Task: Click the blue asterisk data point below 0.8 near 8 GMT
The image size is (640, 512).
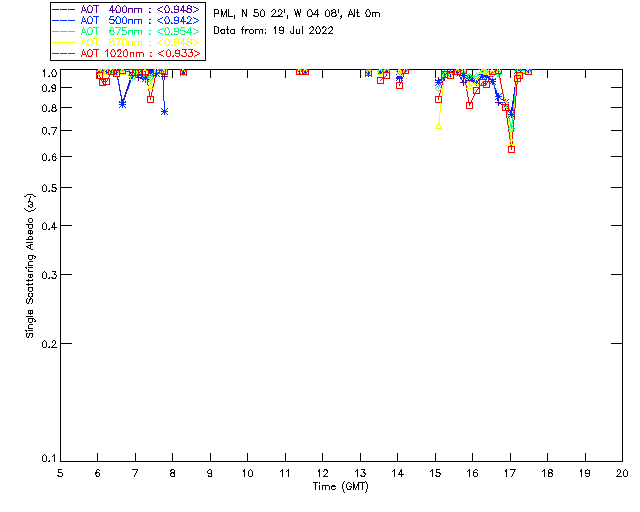Action: coord(164,111)
